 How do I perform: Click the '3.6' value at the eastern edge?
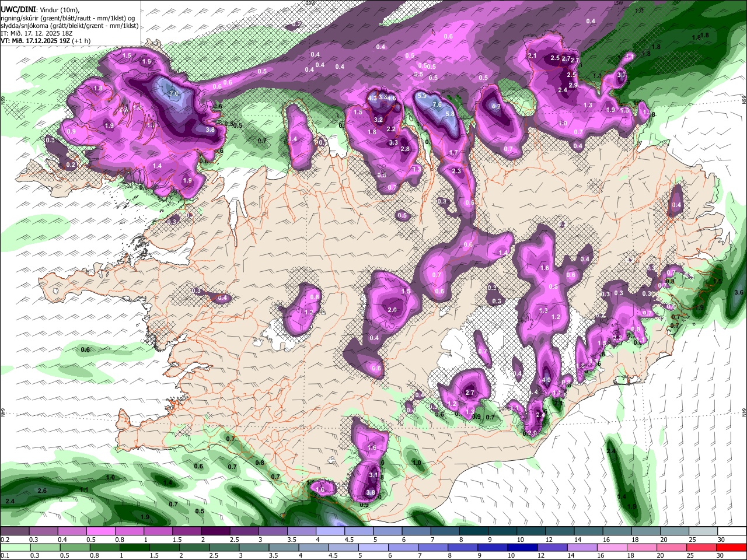[x=739, y=292]
